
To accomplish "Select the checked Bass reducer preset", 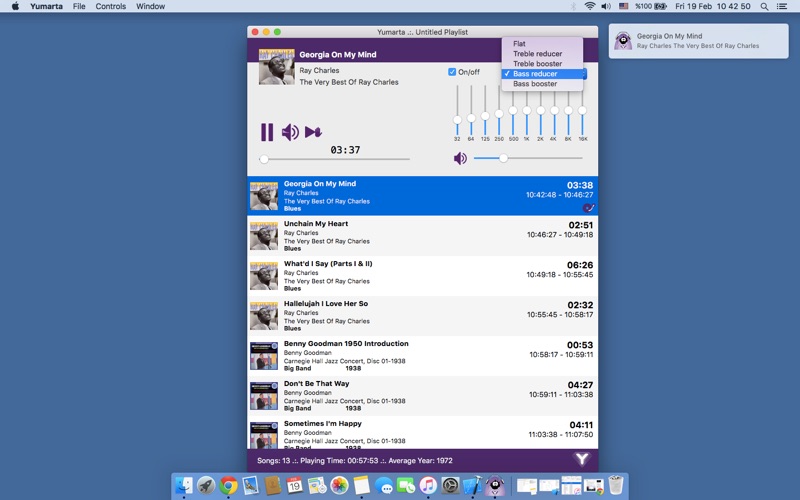I will [x=542, y=73].
